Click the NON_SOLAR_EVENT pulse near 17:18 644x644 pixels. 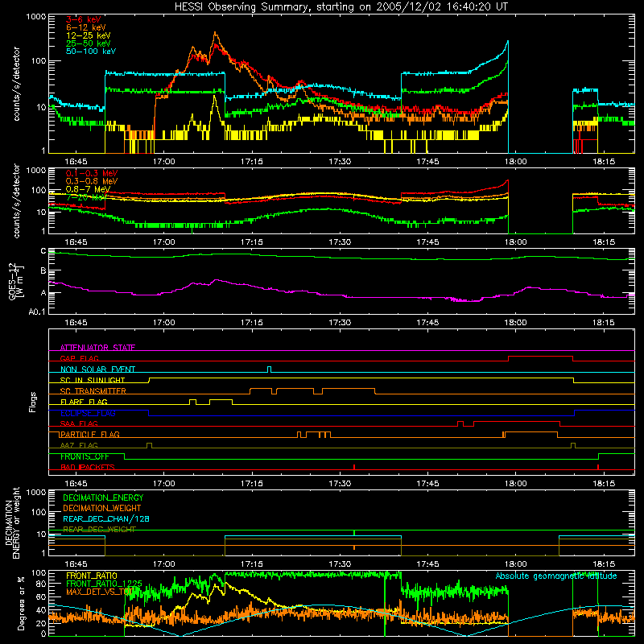click(269, 369)
